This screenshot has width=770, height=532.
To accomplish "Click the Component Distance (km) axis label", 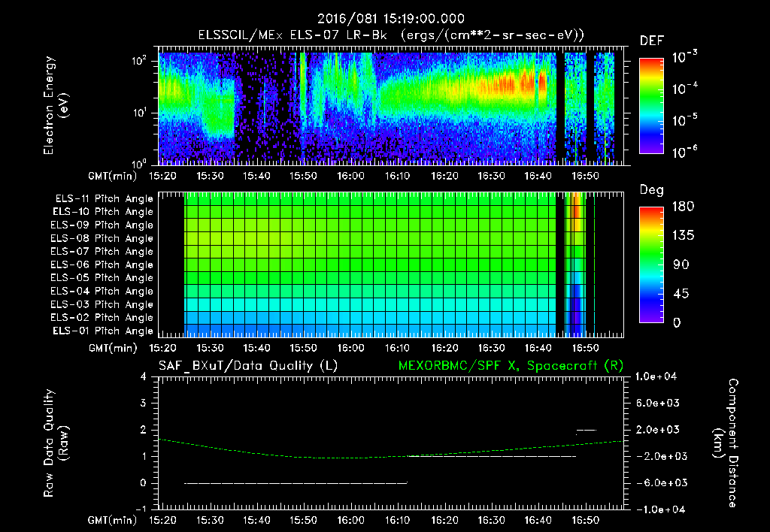I will pyautogui.click(x=726, y=443).
